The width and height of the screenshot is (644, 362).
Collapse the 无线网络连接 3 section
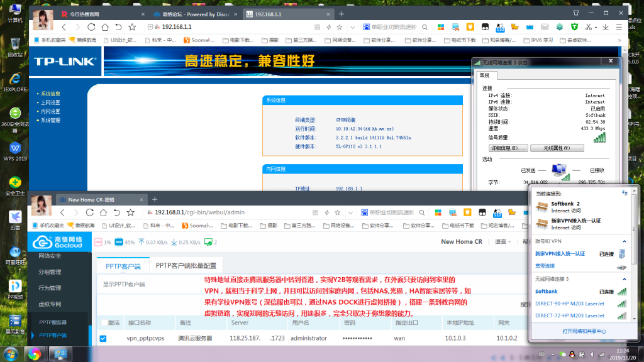625,279
